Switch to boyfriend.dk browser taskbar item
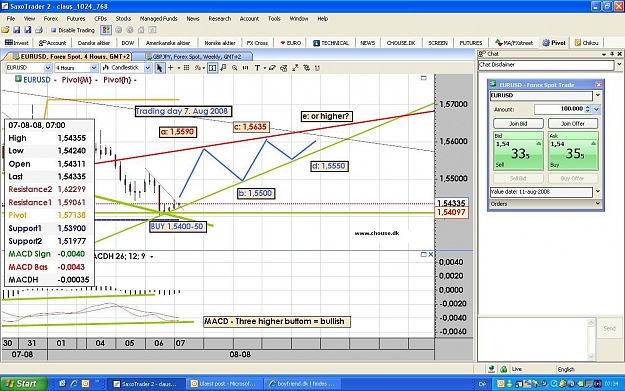This screenshot has height=391, width=625. pos(304,383)
